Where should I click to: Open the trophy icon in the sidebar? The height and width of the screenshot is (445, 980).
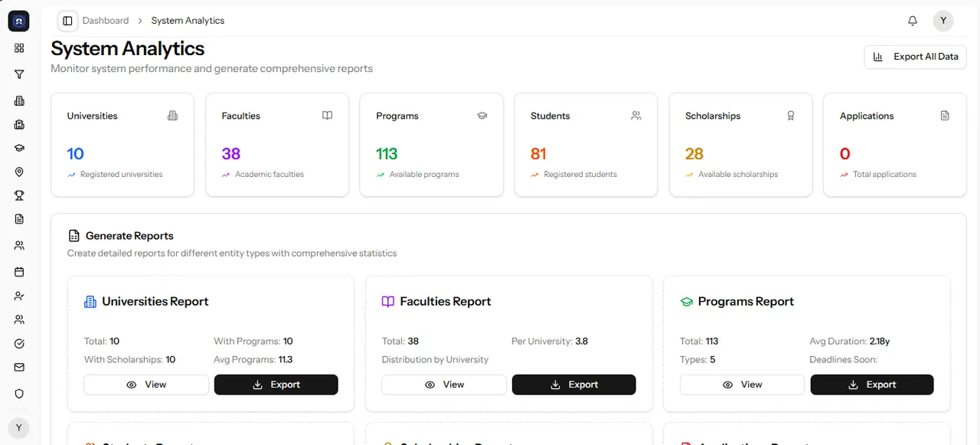pos(19,195)
